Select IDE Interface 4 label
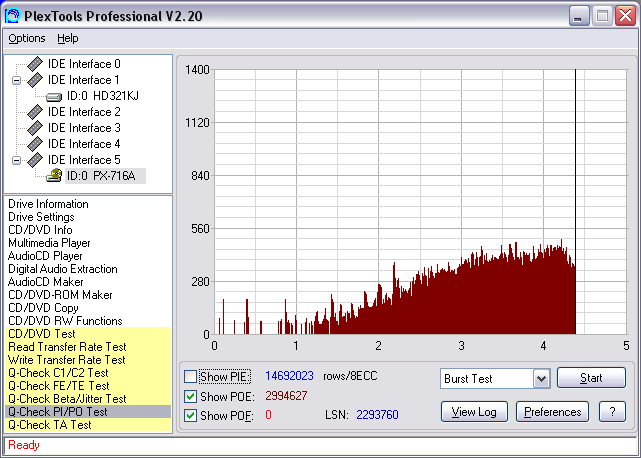641x458 pixels. tap(84, 144)
